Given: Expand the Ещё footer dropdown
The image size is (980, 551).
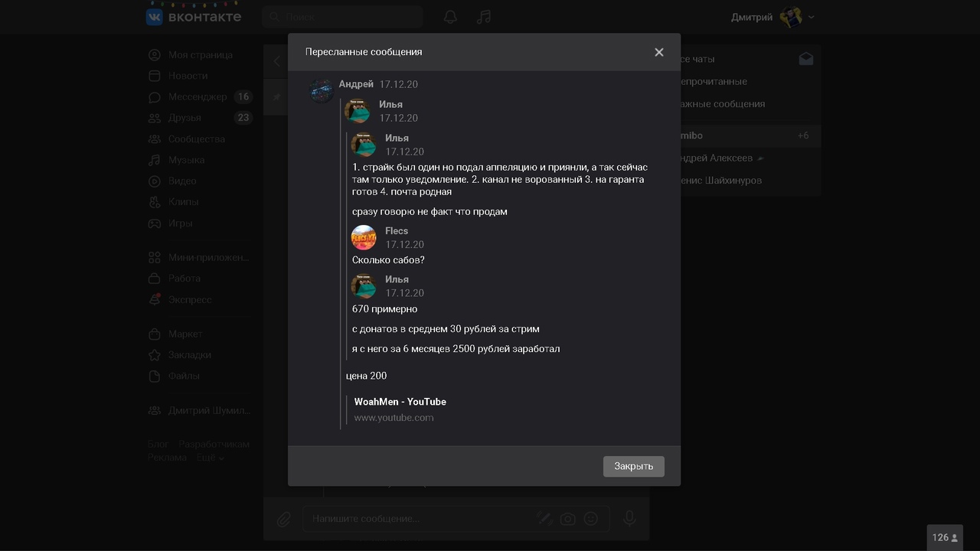Looking at the screenshot, I should 210,458.
